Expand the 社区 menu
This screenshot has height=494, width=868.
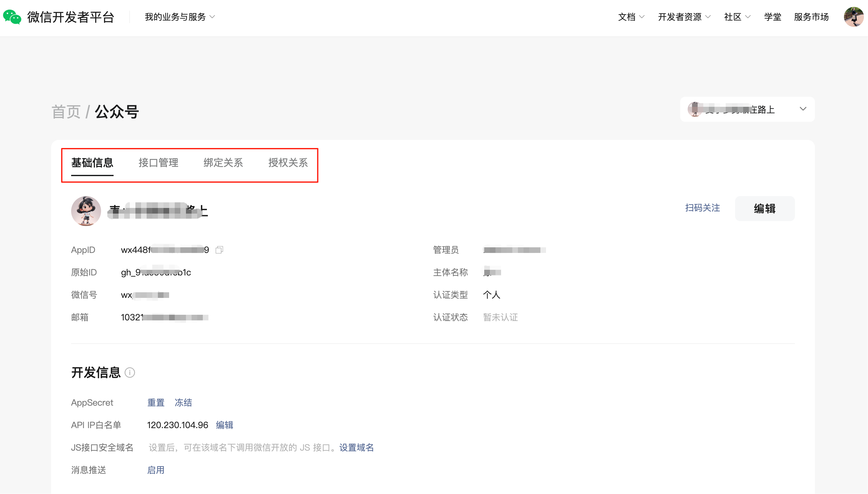[737, 17]
